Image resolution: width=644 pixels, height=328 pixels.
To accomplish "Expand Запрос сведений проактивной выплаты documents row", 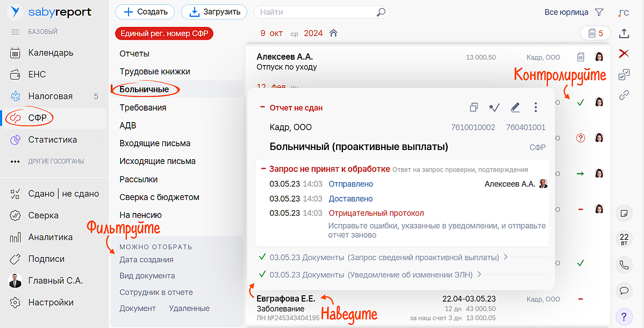I will tap(505, 258).
